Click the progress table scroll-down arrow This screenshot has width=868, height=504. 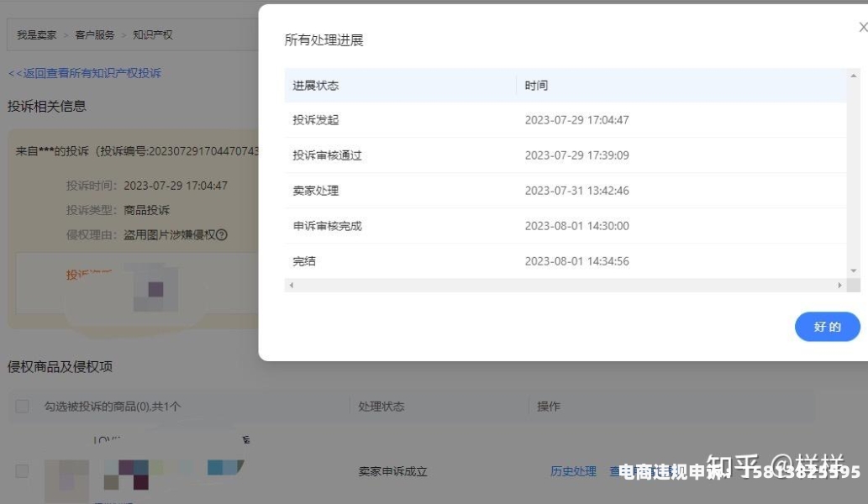pyautogui.click(x=854, y=270)
